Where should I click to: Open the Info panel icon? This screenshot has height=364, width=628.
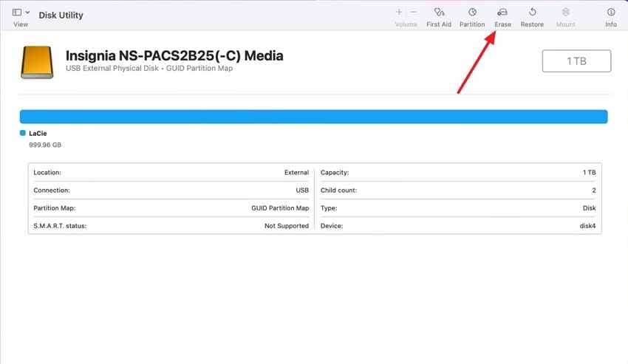coord(611,12)
